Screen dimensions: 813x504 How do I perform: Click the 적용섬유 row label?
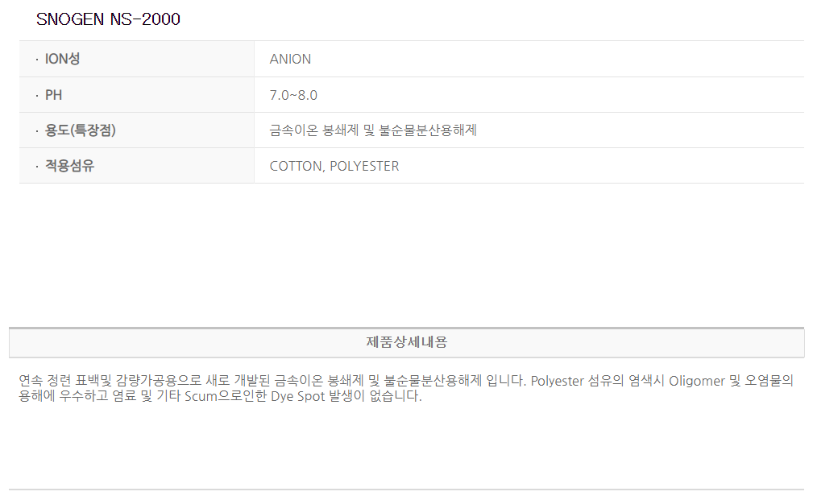69,166
